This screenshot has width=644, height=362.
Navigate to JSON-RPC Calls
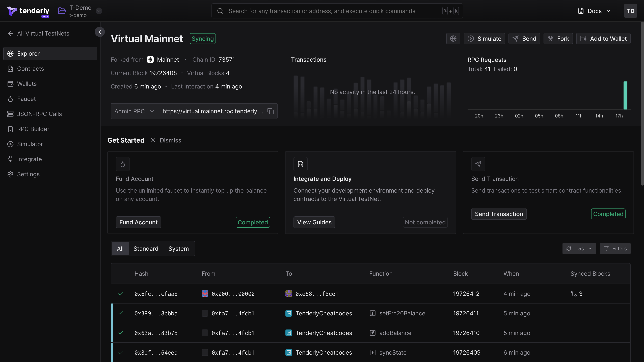tap(39, 114)
